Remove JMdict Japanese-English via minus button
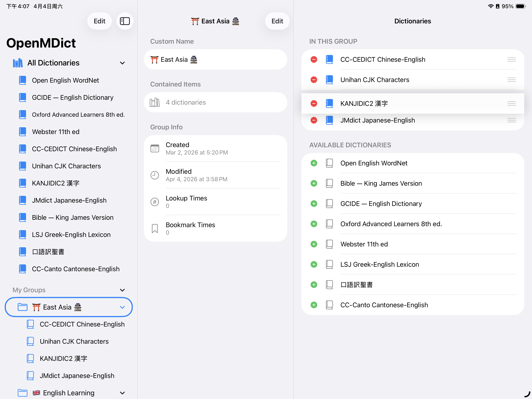Screen dimensions: 532x399 (314, 120)
